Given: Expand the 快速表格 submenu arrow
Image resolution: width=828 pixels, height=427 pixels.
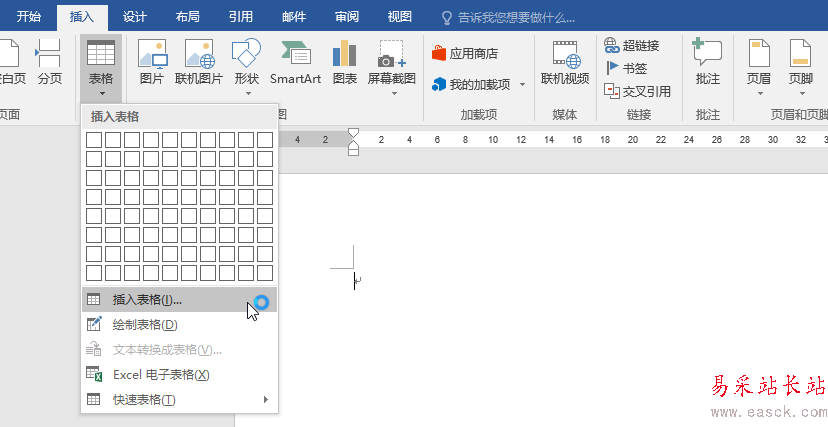Looking at the screenshot, I should pyautogui.click(x=266, y=400).
